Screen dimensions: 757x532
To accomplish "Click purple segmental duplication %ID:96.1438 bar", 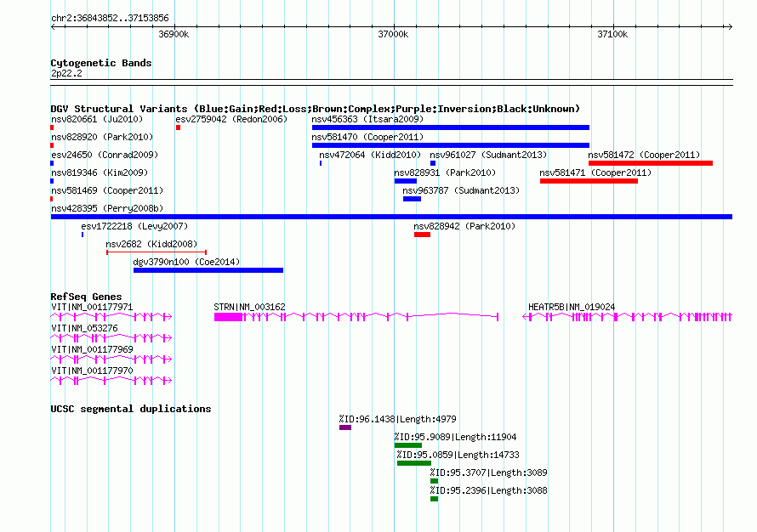I will point(345,427).
